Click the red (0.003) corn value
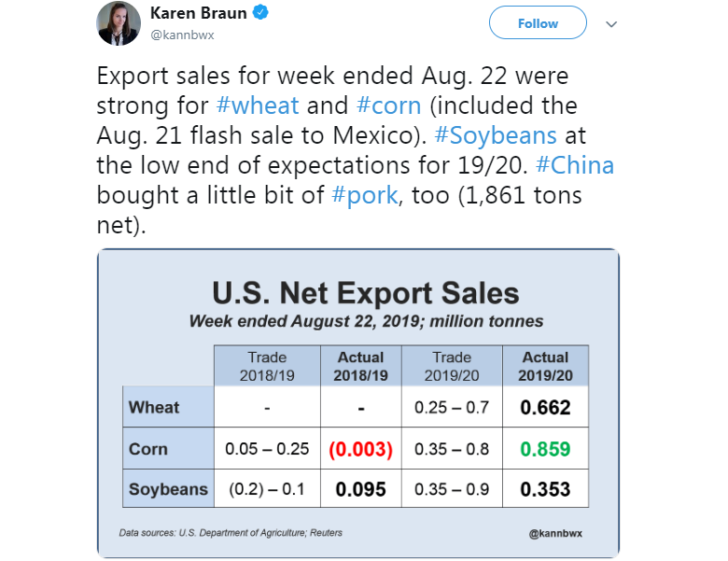The height and width of the screenshot is (561, 728). [x=361, y=449]
